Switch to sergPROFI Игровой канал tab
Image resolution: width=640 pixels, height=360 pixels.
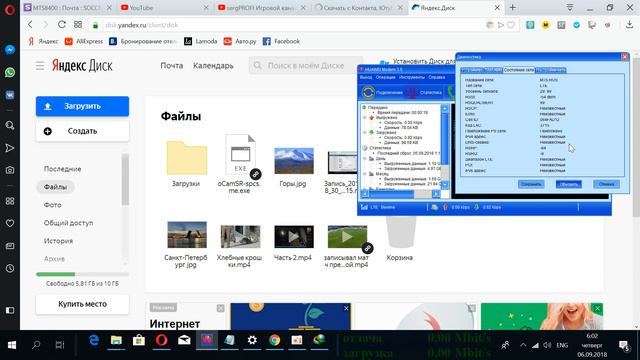coord(262,8)
